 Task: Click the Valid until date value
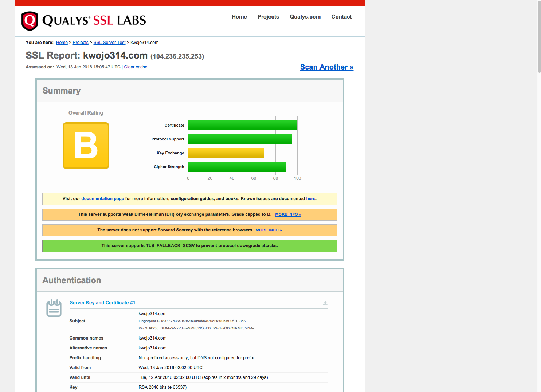coord(203,377)
